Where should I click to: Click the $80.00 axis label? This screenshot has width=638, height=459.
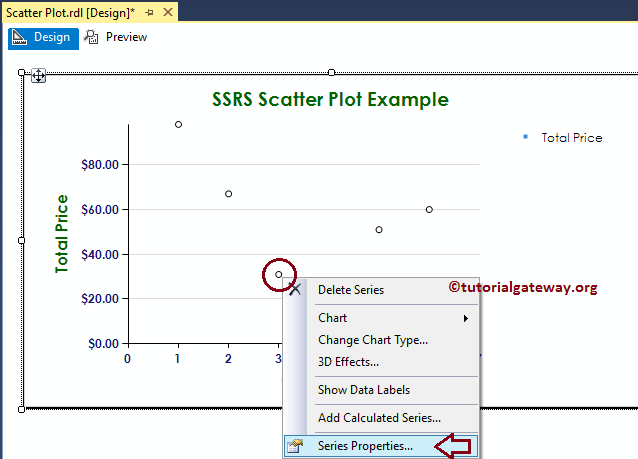(x=100, y=165)
